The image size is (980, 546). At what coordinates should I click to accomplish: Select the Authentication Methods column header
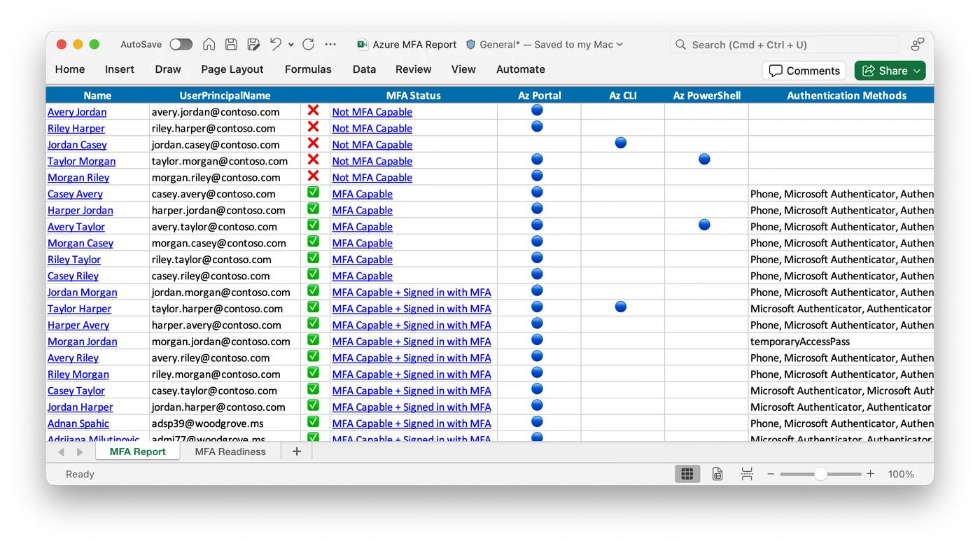tap(841, 95)
